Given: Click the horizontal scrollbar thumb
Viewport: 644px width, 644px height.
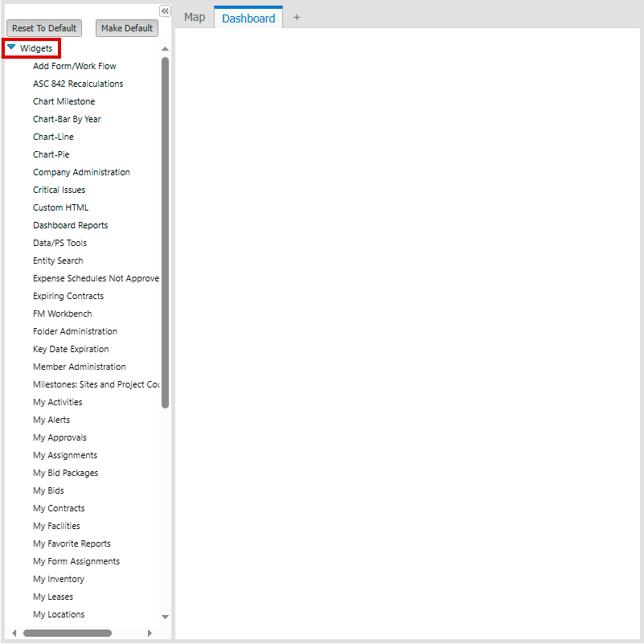Looking at the screenshot, I should (x=68, y=633).
